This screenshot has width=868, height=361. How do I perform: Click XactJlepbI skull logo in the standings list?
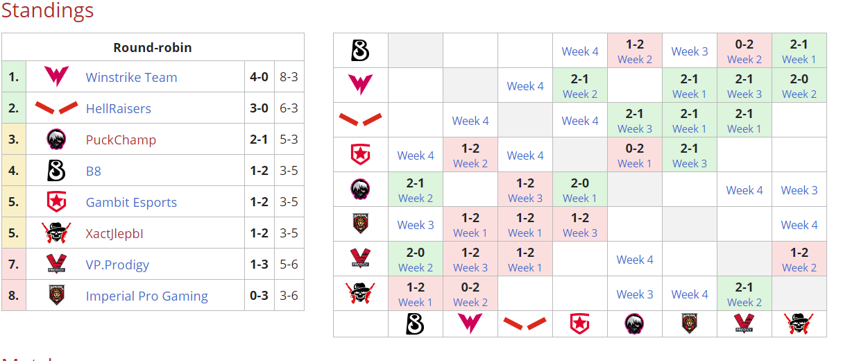[56, 233]
